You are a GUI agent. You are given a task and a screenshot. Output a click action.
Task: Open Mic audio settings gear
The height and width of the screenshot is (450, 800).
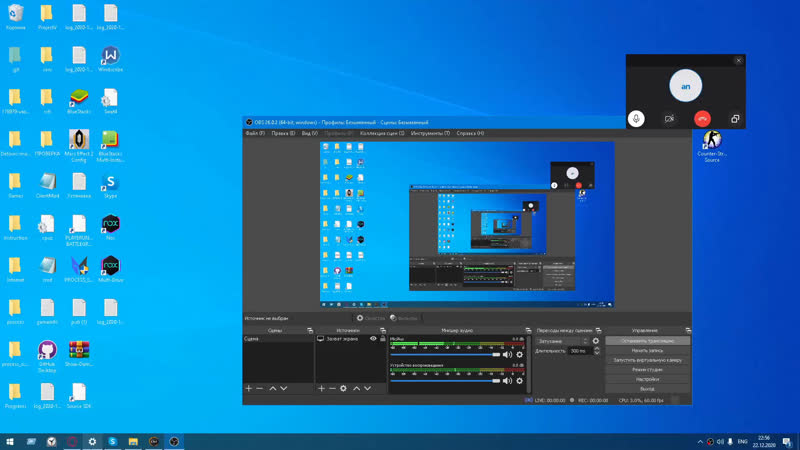pyautogui.click(x=519, y=355)
